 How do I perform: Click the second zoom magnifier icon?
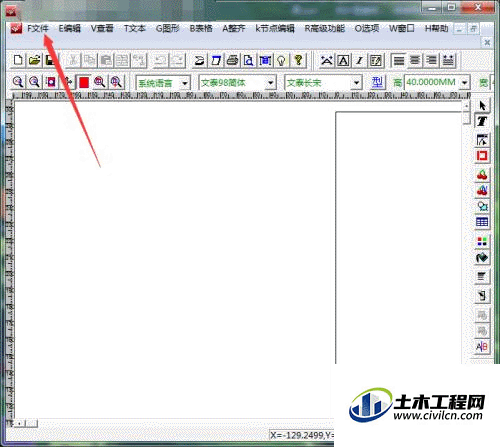(34, 82)
